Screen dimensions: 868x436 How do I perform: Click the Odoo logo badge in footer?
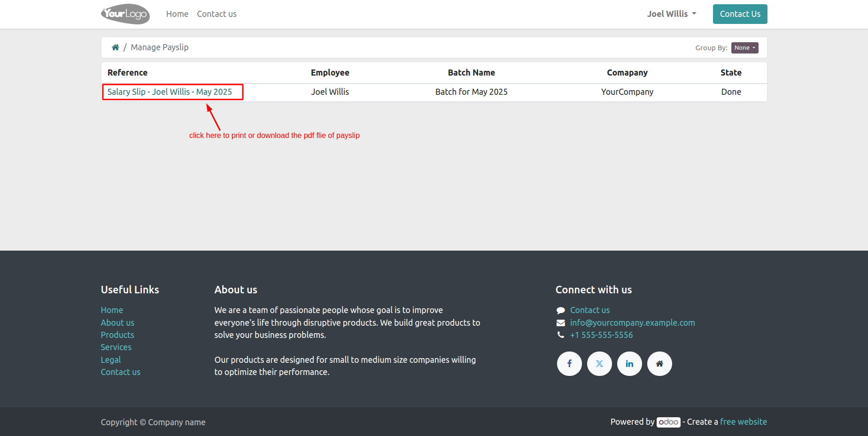(x=668, y=422)
